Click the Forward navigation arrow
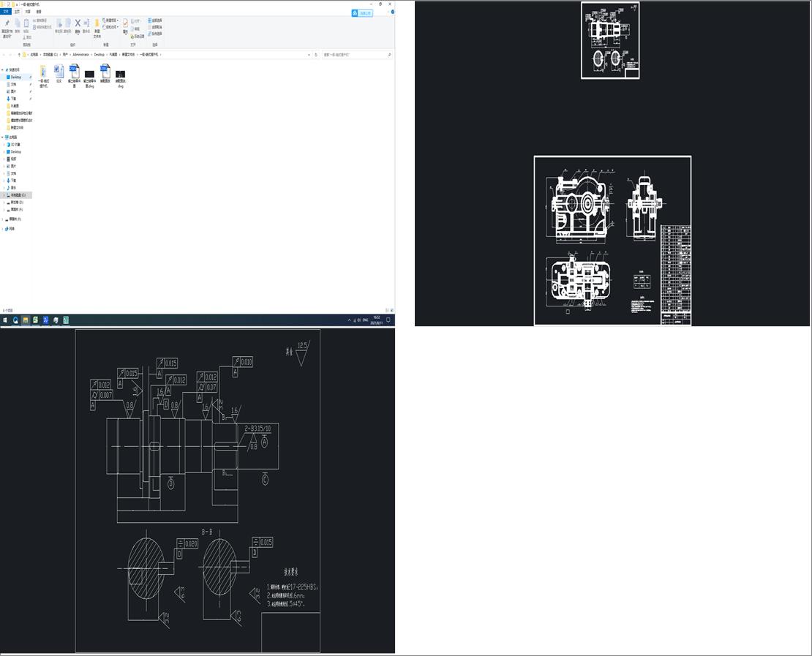The height and width of the screenshot is (656, 812). (11, 54)
